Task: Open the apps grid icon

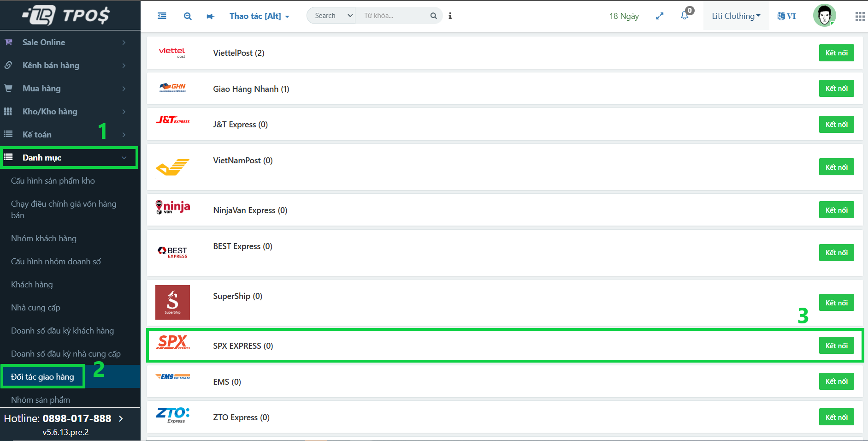Action: coord(860,17)
